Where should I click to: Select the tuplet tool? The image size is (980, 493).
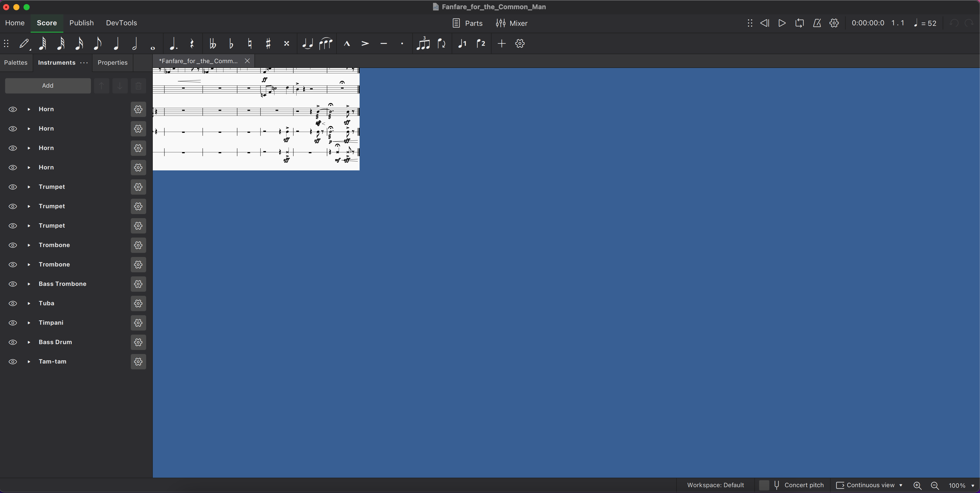pos(423,44)
